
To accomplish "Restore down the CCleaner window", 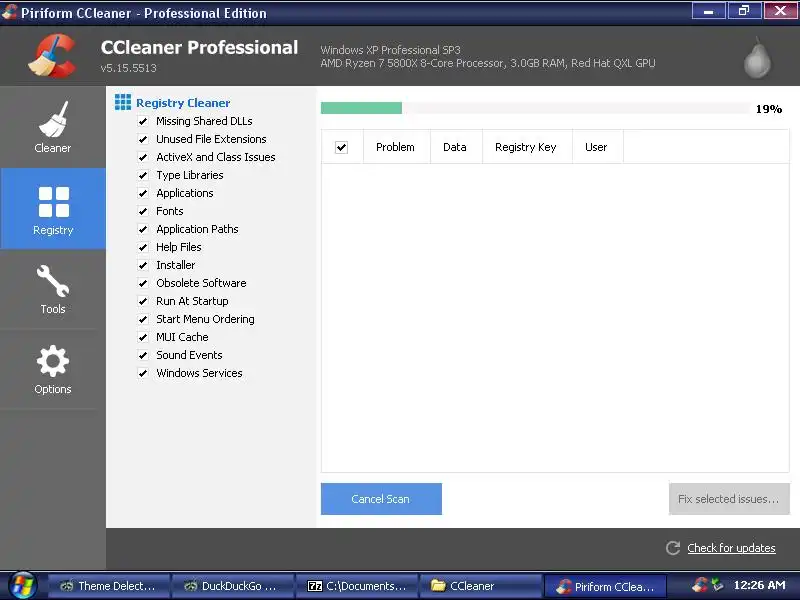I will click(x=744, y=11).
